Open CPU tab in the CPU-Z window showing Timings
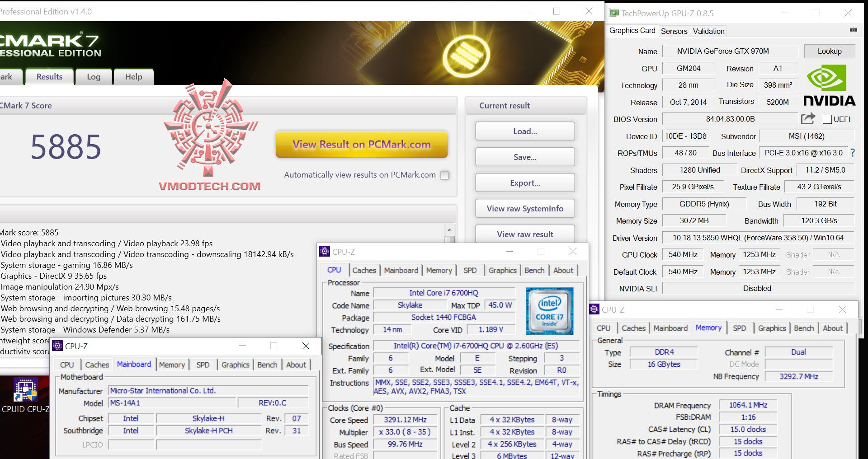868x459 pixels. pyautogui.click(x=604, y=328)
